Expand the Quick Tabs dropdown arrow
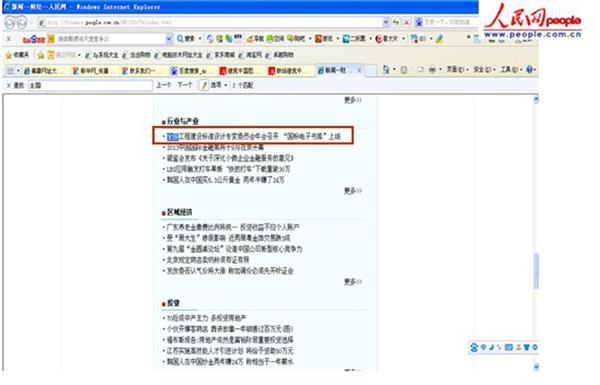600x385 pixels. [x=18, y=70]
